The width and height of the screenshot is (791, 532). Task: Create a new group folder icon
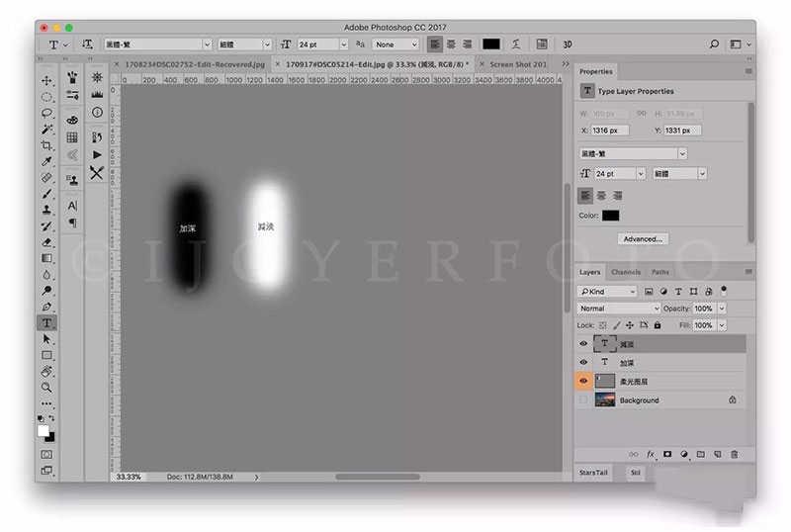[701, 454]
